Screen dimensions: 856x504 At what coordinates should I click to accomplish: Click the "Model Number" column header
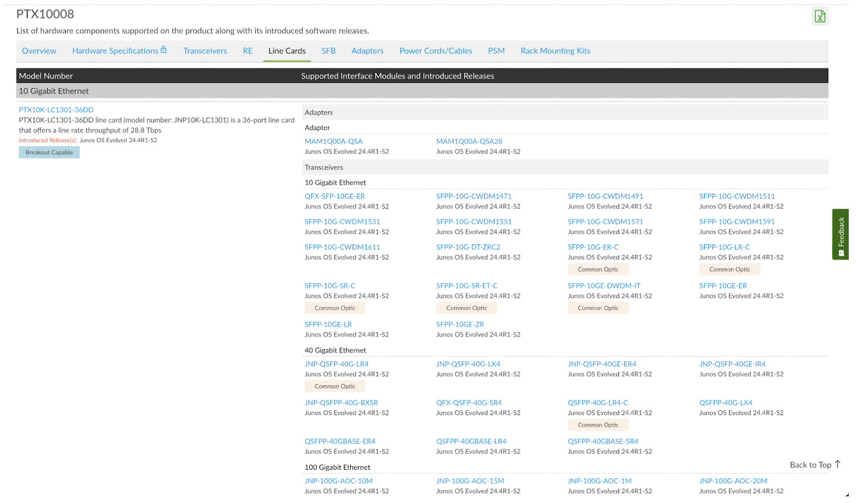(x=46, y=76)
